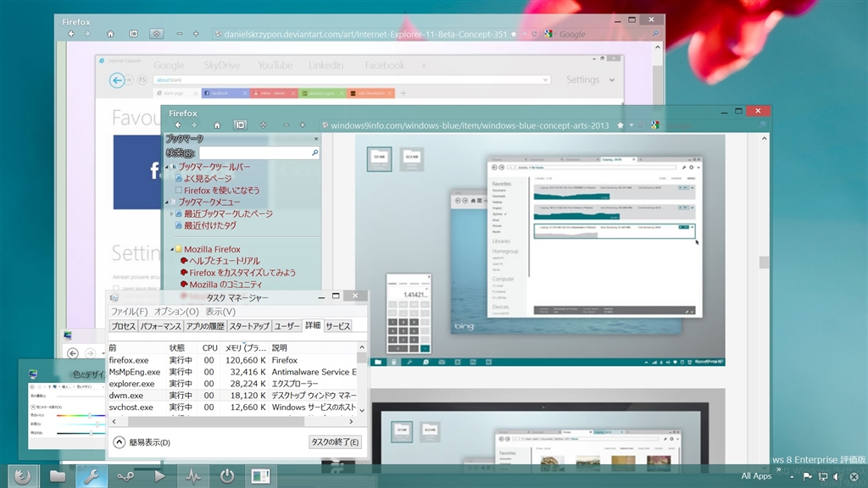868x488 pixels.
Task: Click the Firefox icon on the taskbar
Action: point(23,476)
